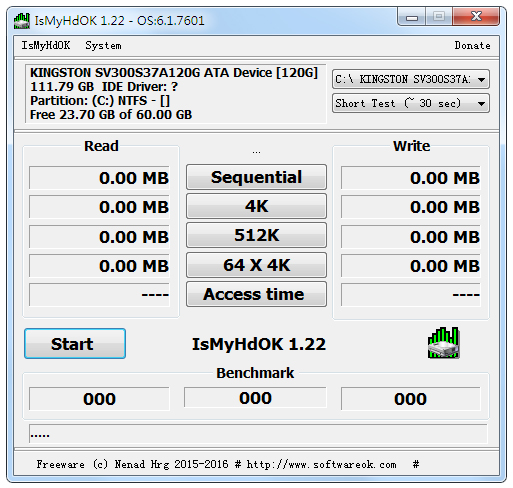Open the IsMyHdOK menu
This screenshot has width=513, height=488.
(46, 45)
